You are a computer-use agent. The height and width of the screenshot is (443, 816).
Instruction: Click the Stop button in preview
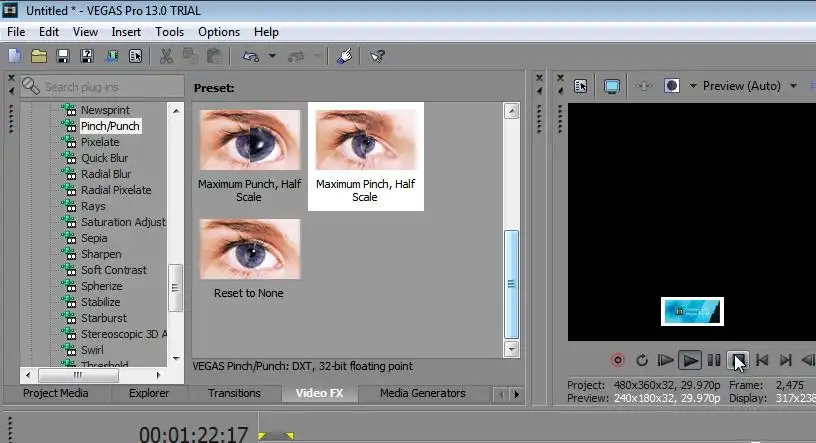737,360
